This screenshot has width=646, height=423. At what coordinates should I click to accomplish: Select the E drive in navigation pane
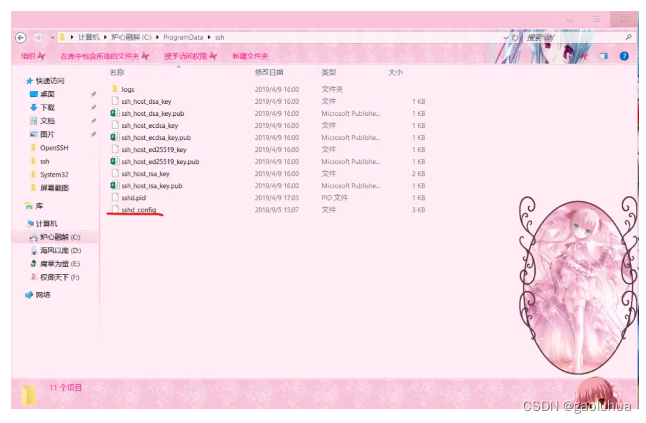coord(60,264)
